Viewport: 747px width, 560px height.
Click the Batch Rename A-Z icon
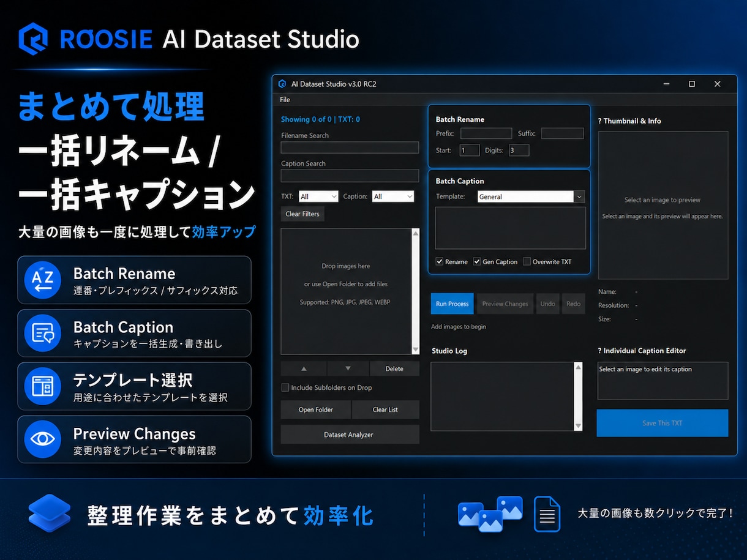click(x=42, y=280)
